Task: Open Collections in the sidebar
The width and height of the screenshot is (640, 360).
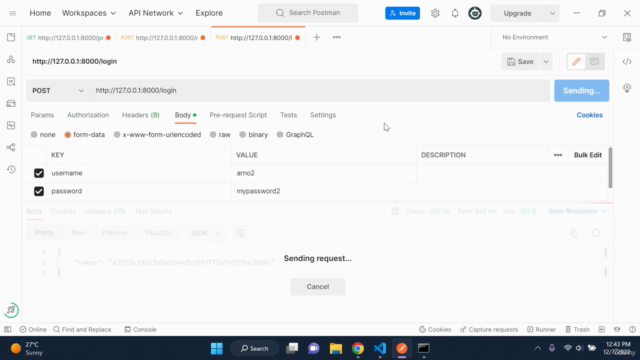Action: point(11,38)
